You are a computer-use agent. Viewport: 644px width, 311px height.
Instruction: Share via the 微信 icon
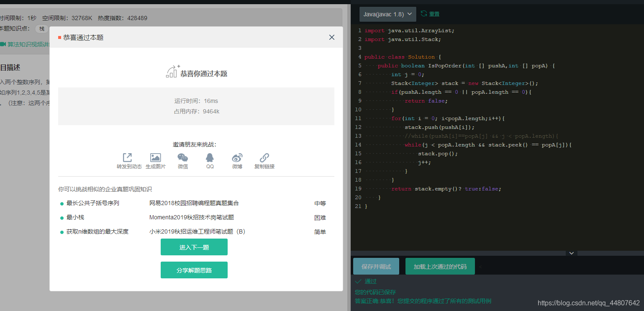tap(183, 158)
